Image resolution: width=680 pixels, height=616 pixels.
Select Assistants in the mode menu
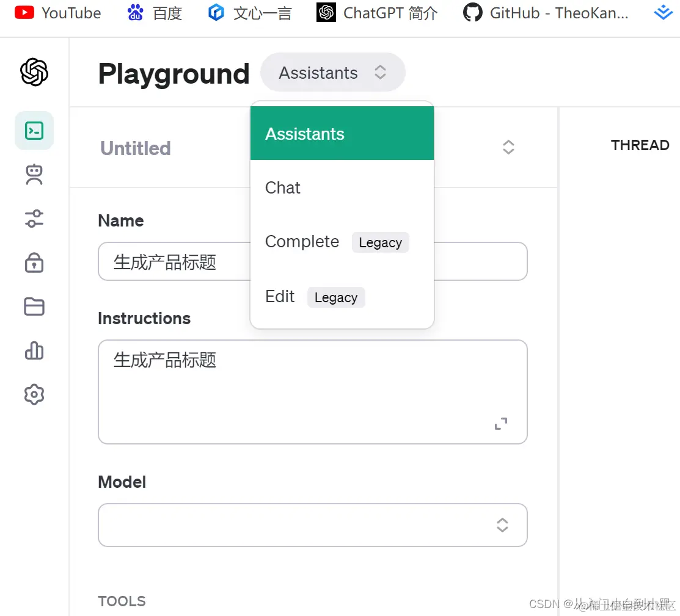pos(342,134)
